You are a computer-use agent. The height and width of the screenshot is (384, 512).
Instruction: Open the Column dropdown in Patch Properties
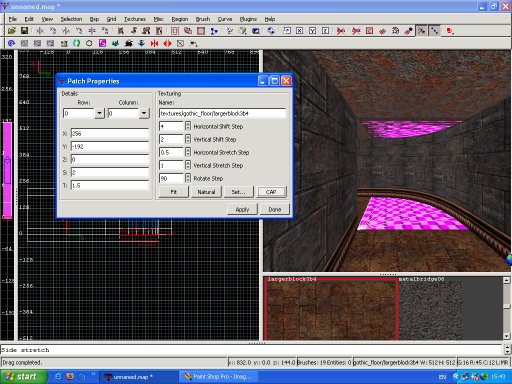pos(144,113)
